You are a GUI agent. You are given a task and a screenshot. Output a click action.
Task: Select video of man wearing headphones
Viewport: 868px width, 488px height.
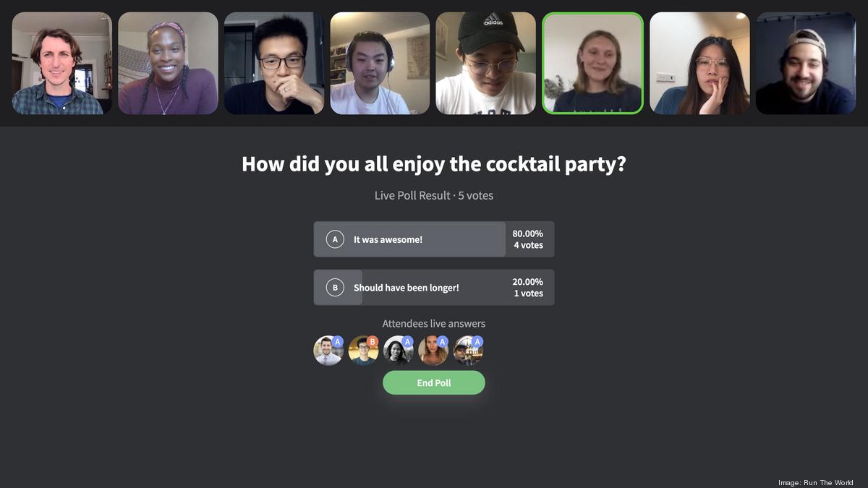pyautogui.click(x=380, y=63)
